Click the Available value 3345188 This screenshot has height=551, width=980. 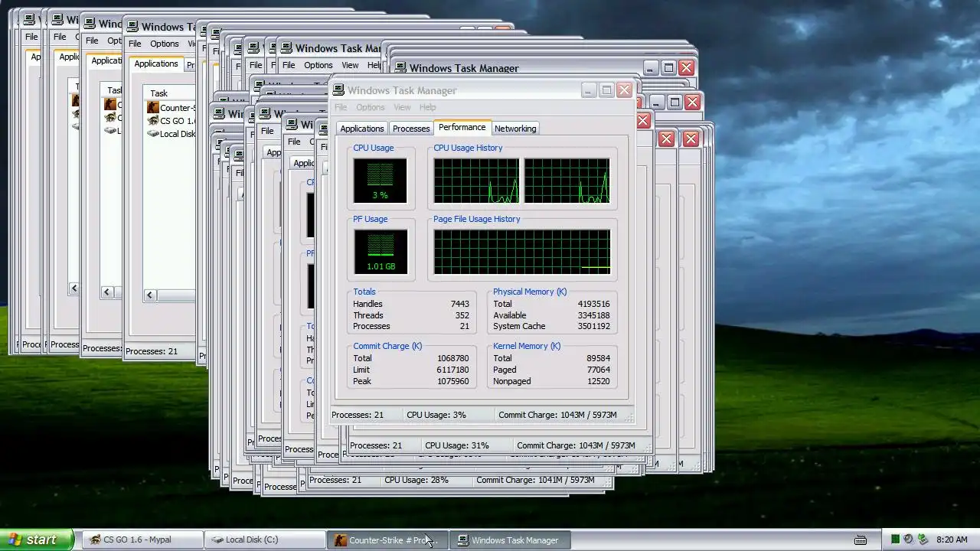click(593, 315)
